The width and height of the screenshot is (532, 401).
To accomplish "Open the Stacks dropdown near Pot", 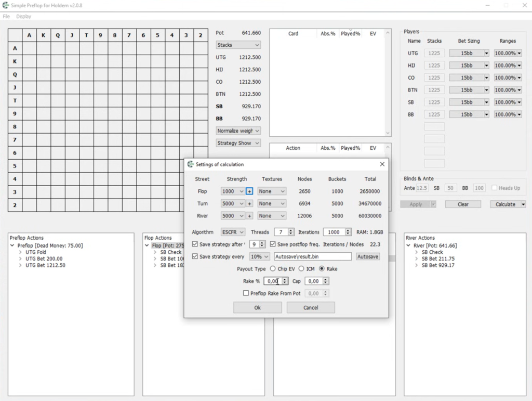I will [238, 45].
